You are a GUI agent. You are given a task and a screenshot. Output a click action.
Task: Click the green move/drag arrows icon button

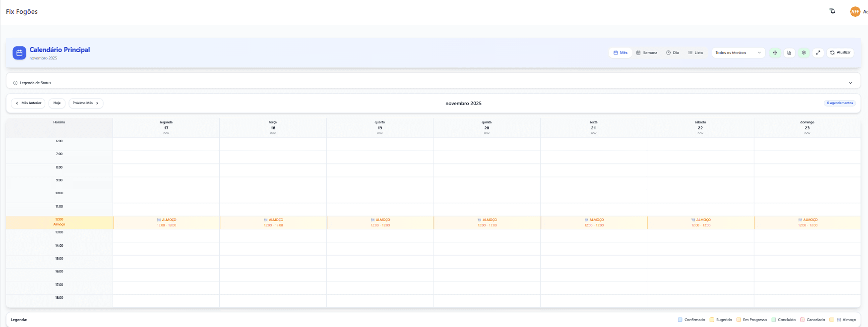[x=775, y=53]
